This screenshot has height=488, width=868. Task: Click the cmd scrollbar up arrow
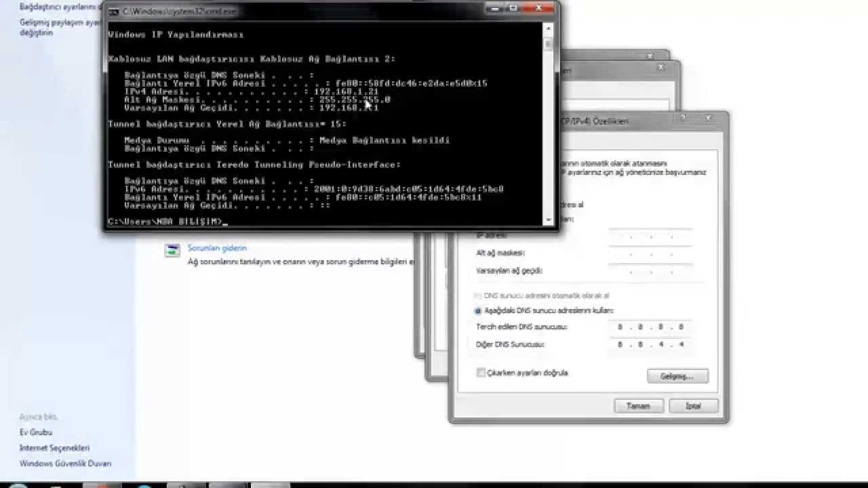point(548,28)
